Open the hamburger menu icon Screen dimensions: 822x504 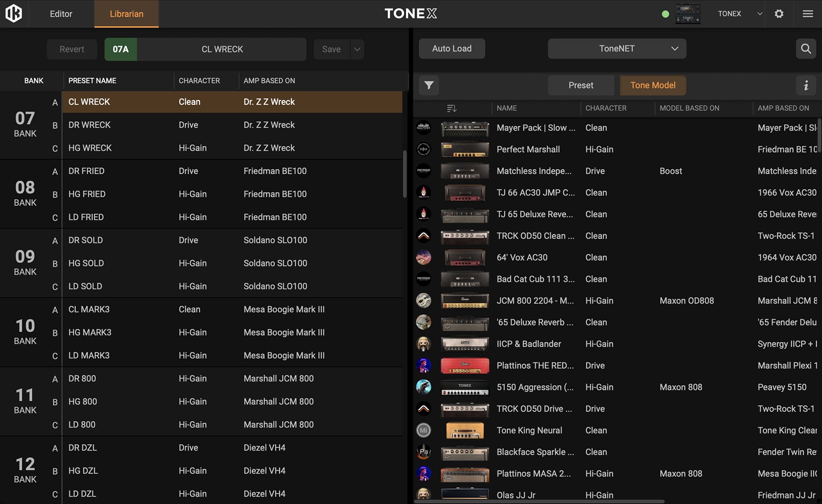pyautogui.click(x=808, y=13)
